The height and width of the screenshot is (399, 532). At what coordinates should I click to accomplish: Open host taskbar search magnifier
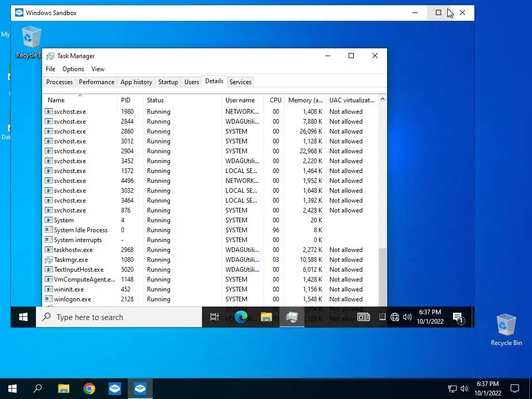coord(37,389)
